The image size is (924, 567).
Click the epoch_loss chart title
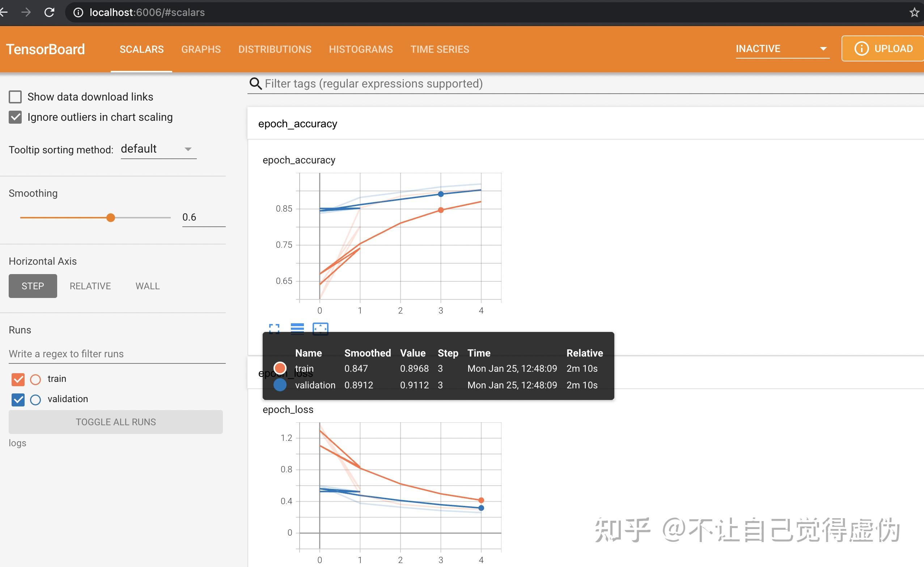pyautogui.click(x=288, y=409)
